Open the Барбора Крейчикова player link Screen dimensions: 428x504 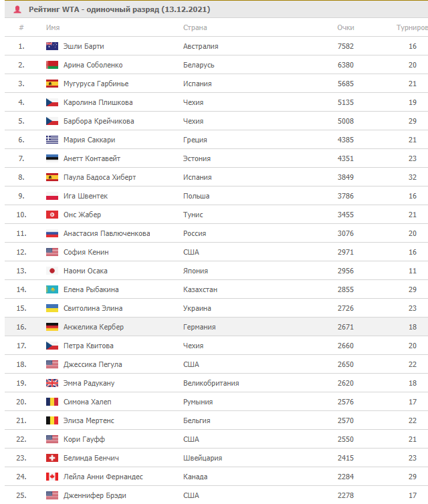99,121
